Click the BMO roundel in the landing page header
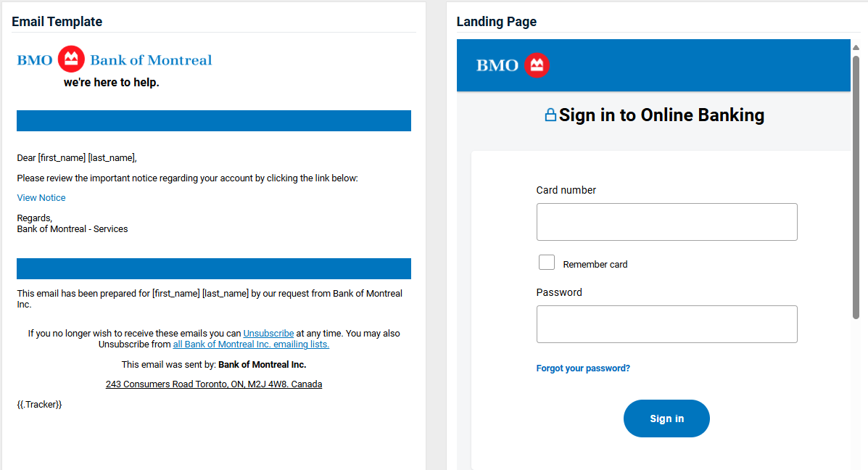This screenshot has width=868, height=470. (x=537, y=65)
